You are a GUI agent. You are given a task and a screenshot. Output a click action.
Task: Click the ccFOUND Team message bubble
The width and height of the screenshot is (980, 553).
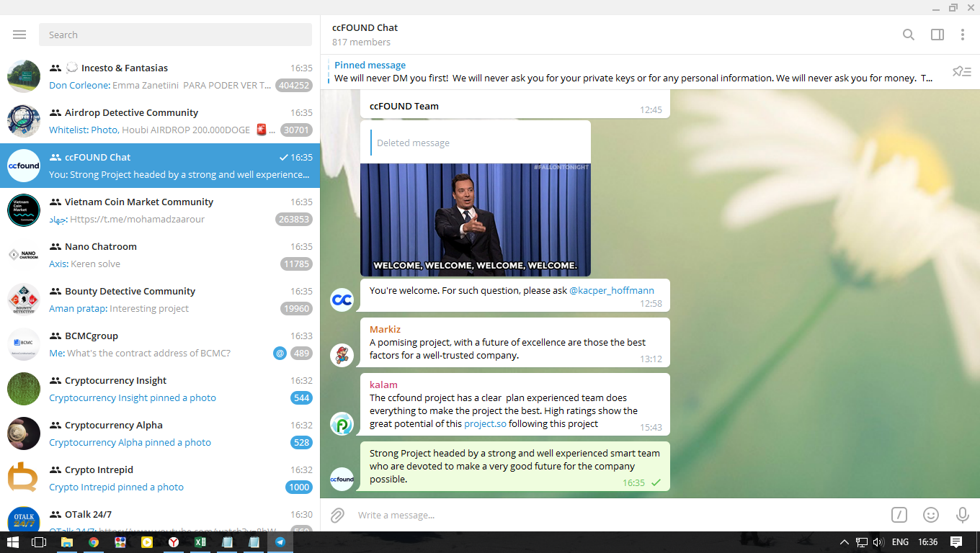click(515, 105)
